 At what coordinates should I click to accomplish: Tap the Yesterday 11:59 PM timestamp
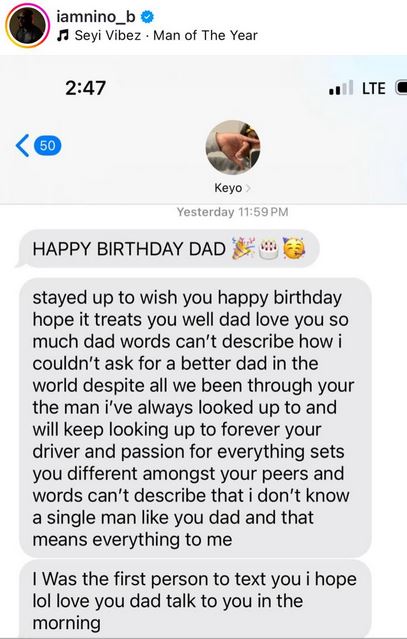232,212
